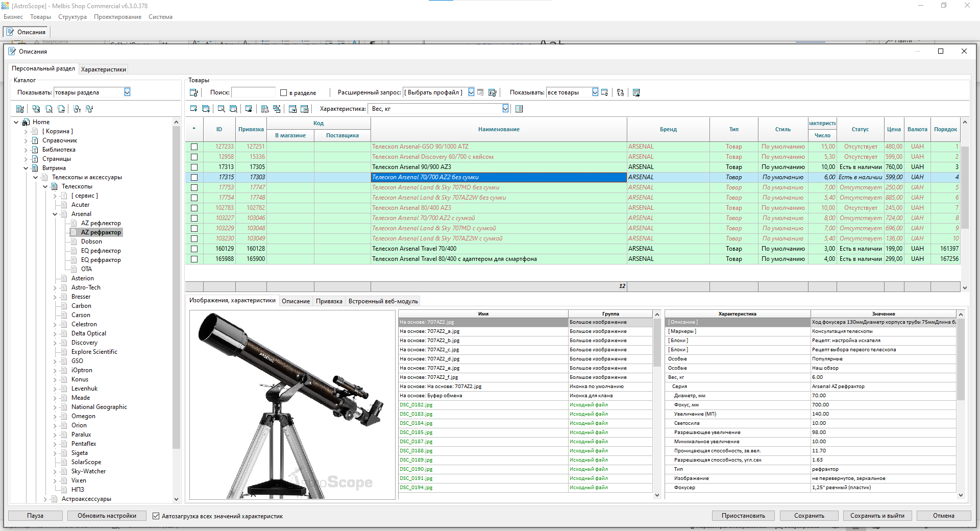This screenshot has width=980, height=531.
Task: Collapse the Arsenal tree node
Action: pyautogui.click(x=55, y=214)
